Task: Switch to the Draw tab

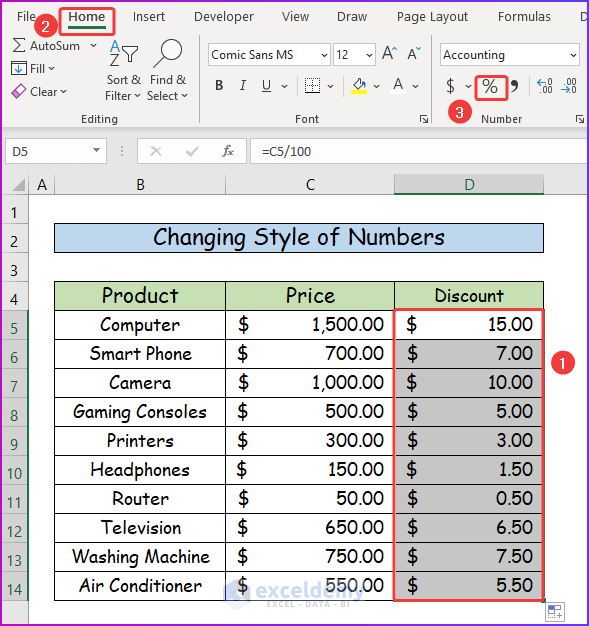Action: [x=352, y=17]
